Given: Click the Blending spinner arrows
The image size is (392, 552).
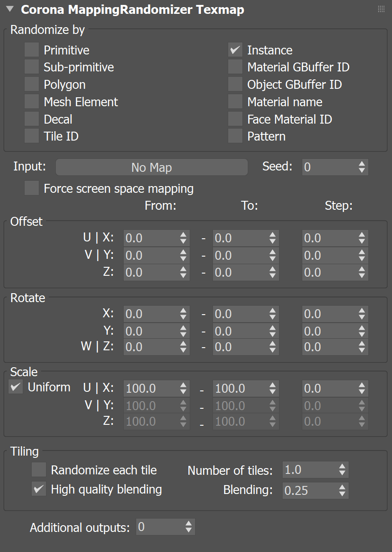Looking at the screenshot, I should (342, 490).
